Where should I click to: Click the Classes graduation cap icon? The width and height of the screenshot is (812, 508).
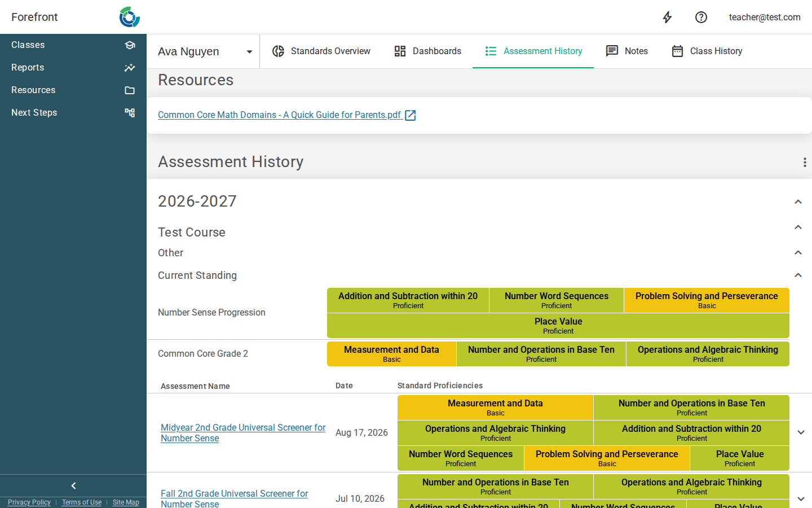point(130,45)
